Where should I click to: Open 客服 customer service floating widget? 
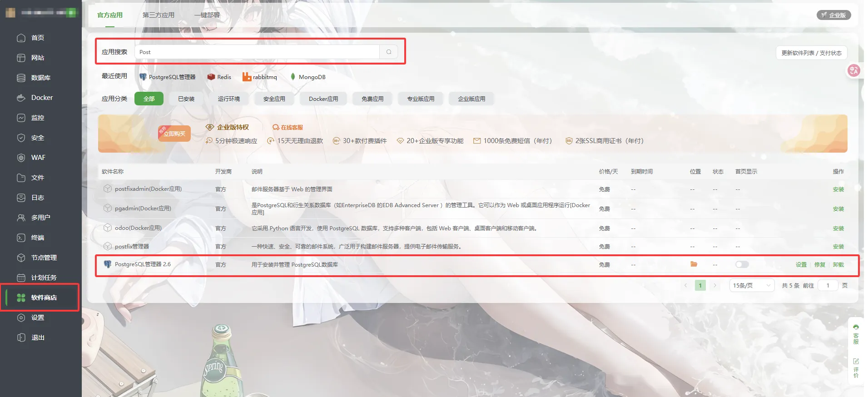(856, 335)
